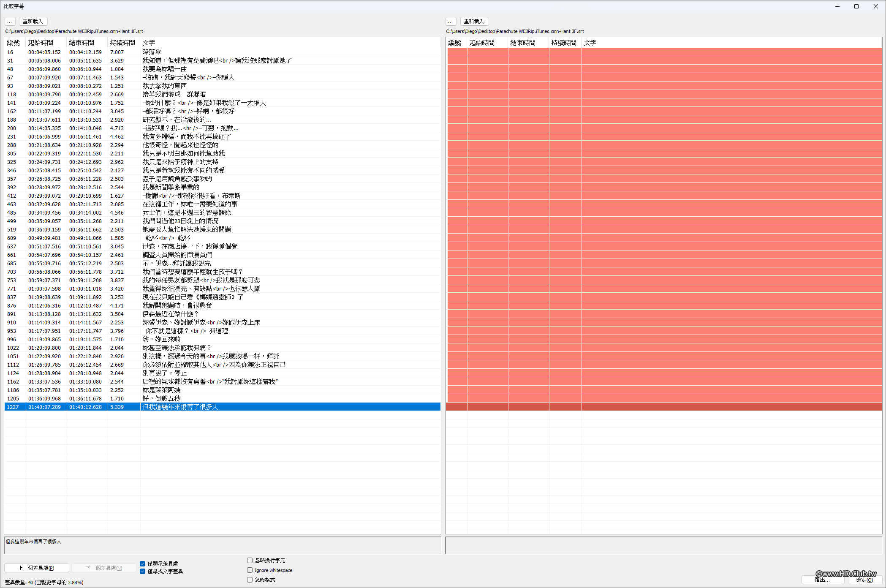This screenshot has height=588, width=886.
Task: Click first red highlighted row in right pane
Action: (x=663, y=52)
